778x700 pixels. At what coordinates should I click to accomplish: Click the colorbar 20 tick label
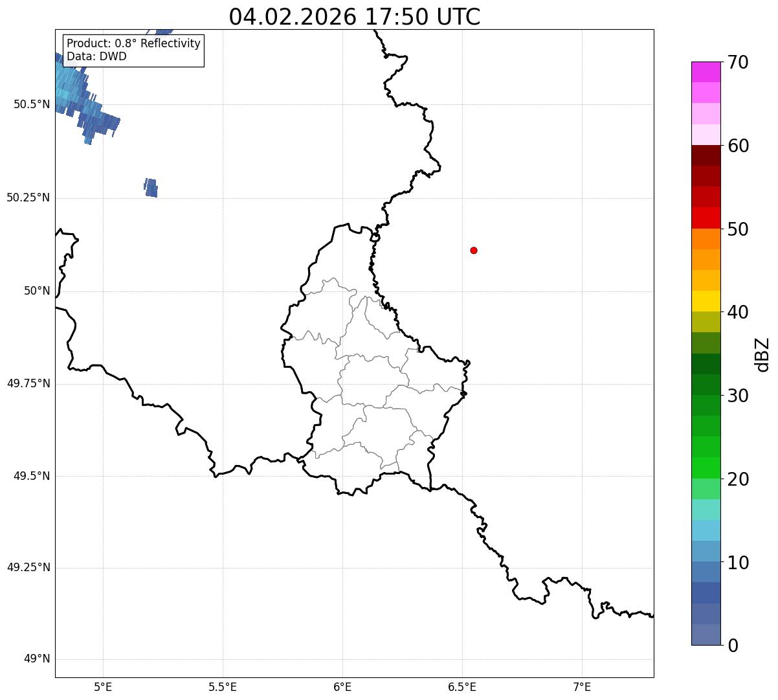[738, 479]
